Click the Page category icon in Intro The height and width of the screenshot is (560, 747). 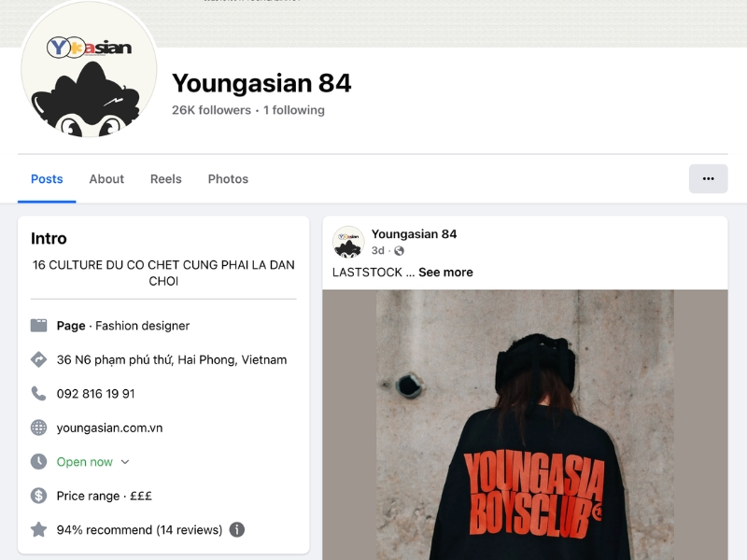(38, 326)
